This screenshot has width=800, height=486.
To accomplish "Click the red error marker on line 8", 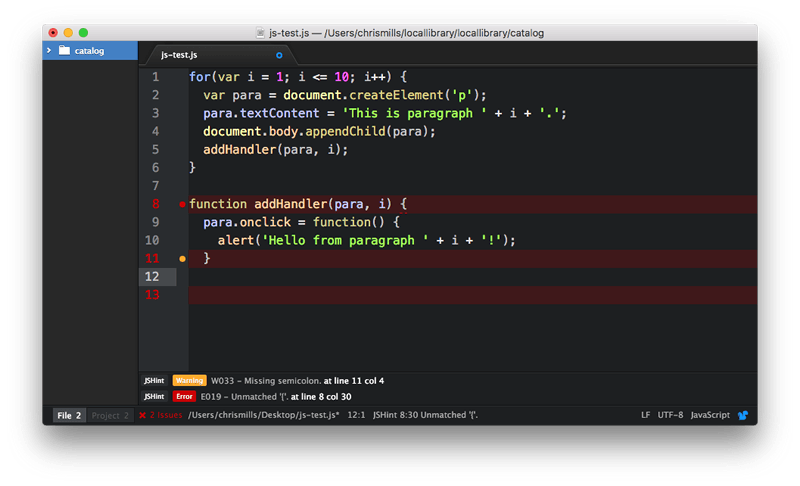I will pos(182,204).
